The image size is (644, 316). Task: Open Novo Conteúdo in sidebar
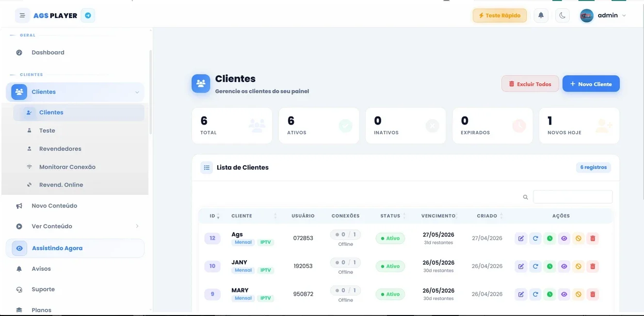(x=54, y=205)
